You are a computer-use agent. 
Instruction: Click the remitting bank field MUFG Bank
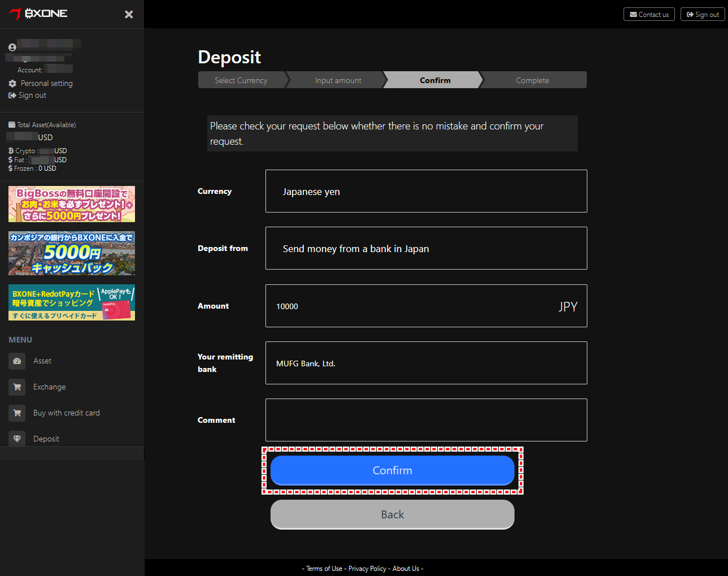(426, 363)
